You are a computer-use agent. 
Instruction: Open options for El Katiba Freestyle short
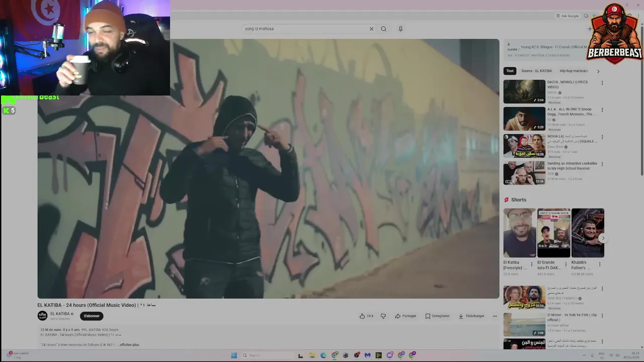(532, 264)
